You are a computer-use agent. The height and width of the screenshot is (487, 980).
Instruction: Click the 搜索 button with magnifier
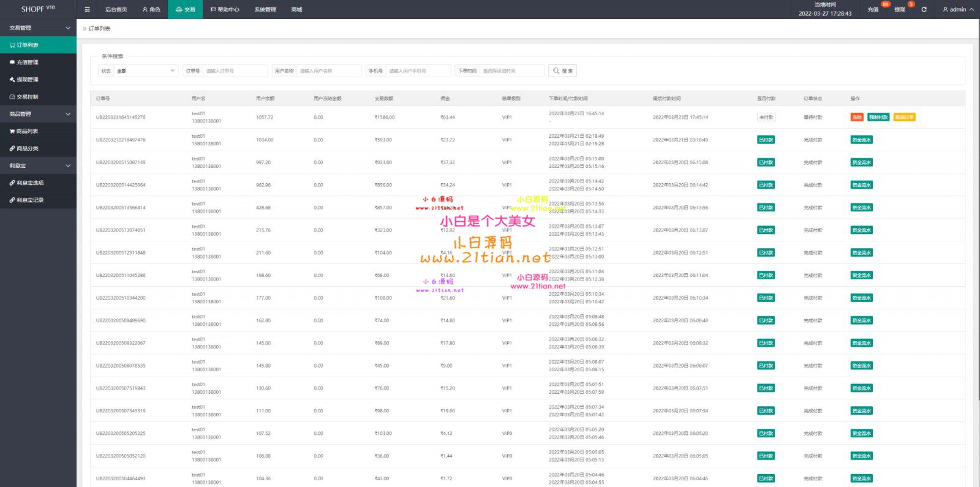[x=562, y=71]
